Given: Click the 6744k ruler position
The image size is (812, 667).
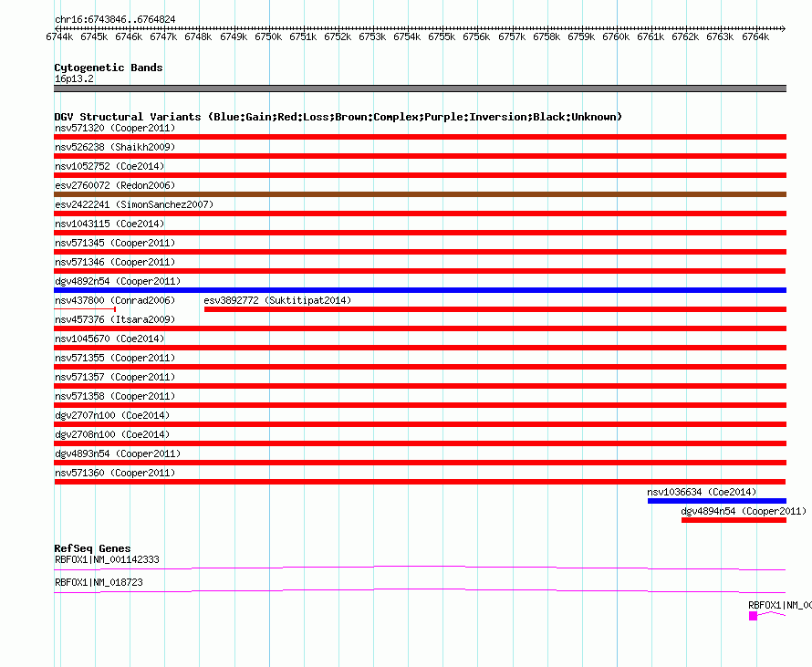Looking at the screenshot, I should click(x=59, y=36).
